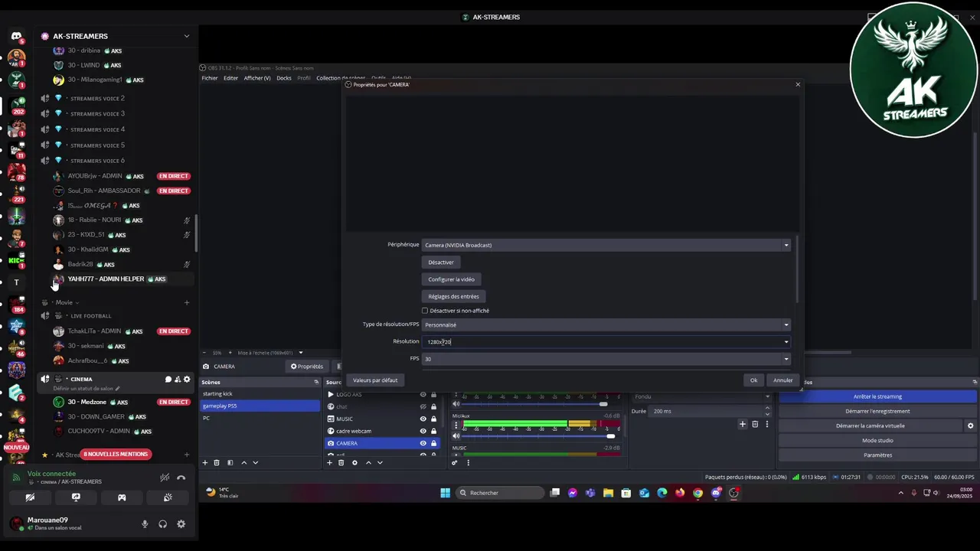
Task: Deafen Discord audio with headphone icon
Action: click(163, 524)
